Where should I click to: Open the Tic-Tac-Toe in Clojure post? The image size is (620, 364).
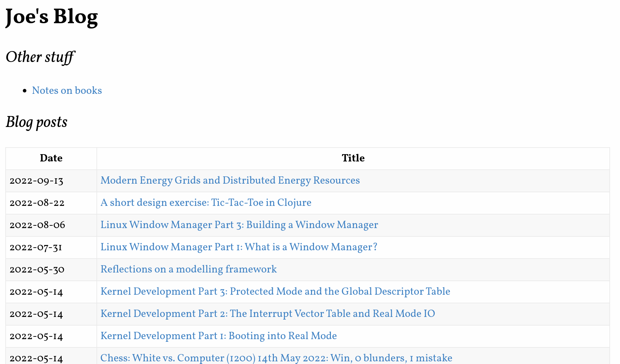pos(206,203)
